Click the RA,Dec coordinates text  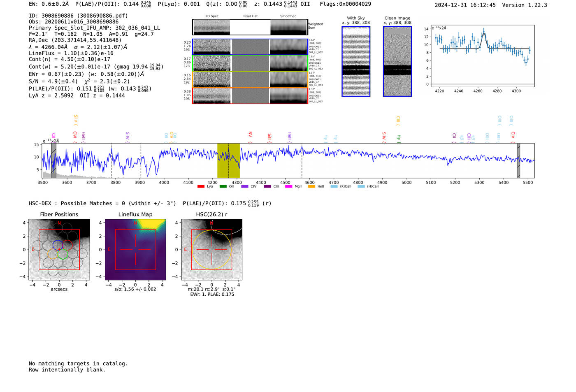(x=75, y=40)
